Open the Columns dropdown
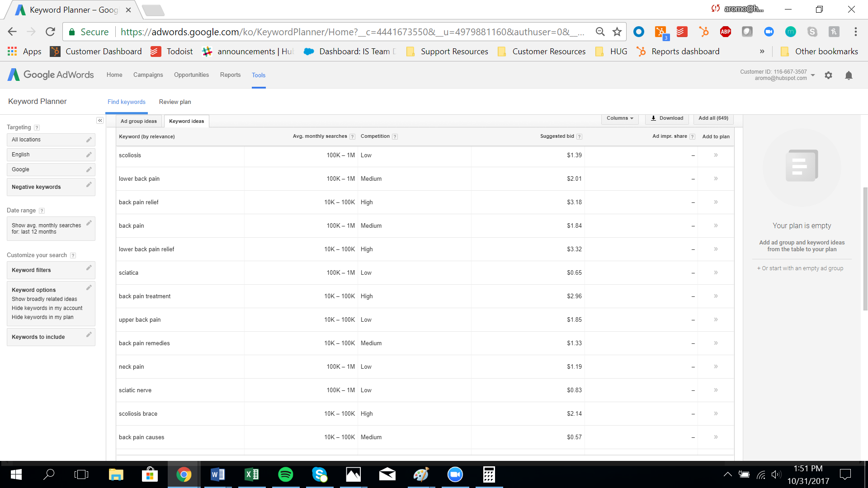The height and width of the screenshot is (488, 868). tap(619, 118)
